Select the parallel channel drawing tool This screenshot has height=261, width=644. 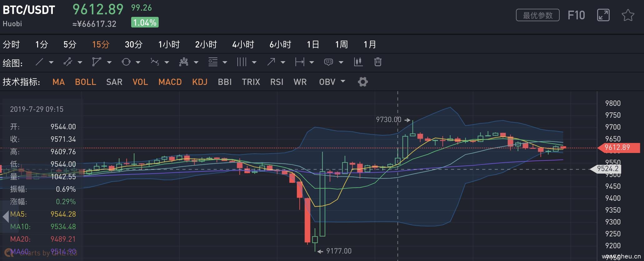pyautogui.click(x=68, y=62)
